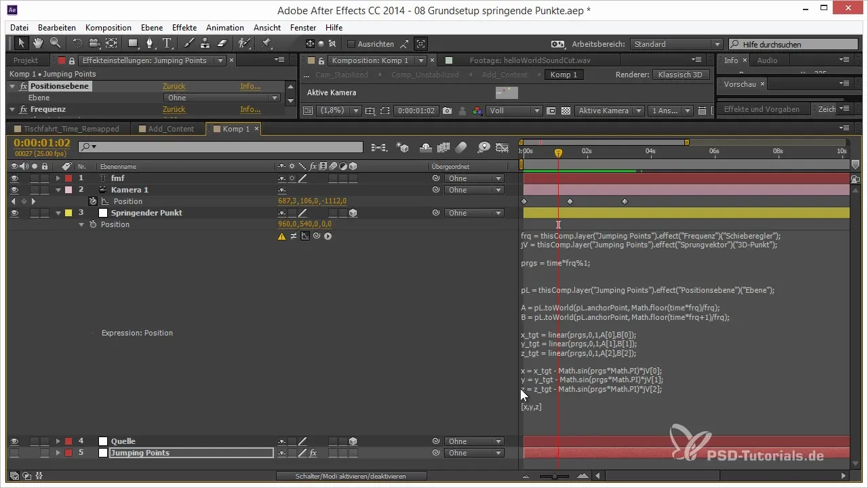Hide the Quelle layer with its eye
The width and height of the screenshot is (868, 488).
click(x=14, y=441)
